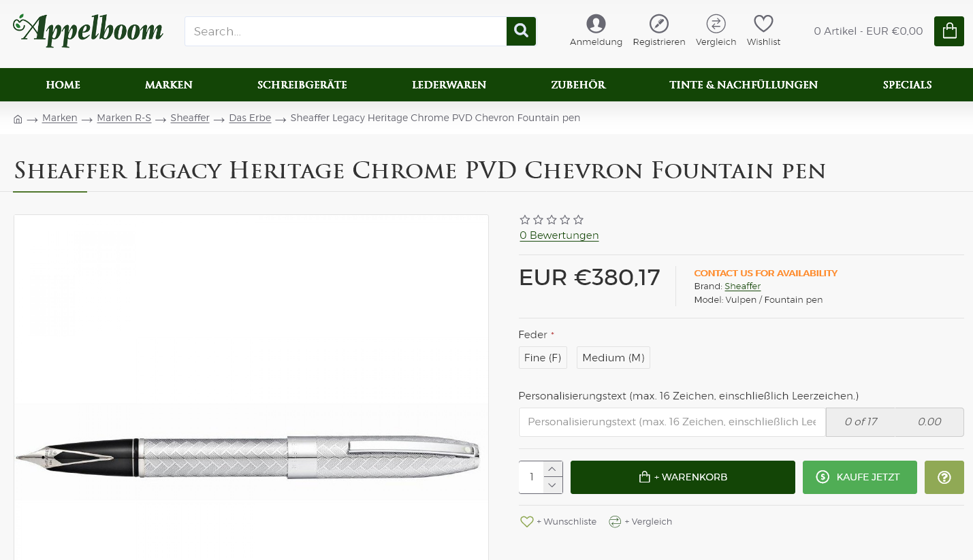
Task: Click the + Warenkorb button
Action: click(682, 477)
